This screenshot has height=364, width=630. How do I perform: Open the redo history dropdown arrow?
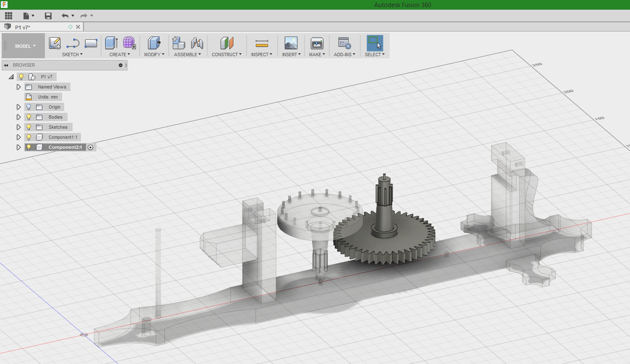91,16
